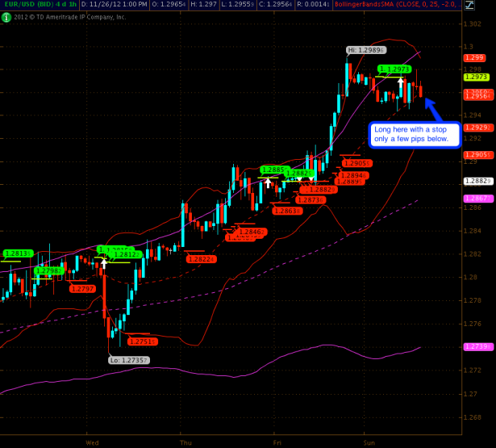Click the white up arrow below 1.2973

pyautogui.click(x=400, y=82)
